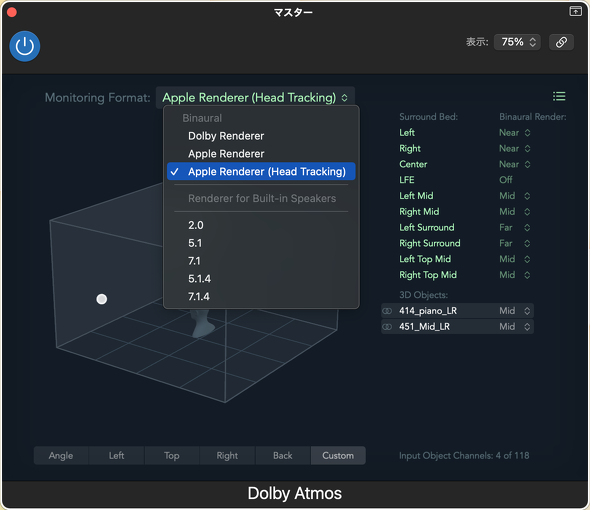
Task: Toggle stereo link icon for 451_Mid_LR
Action: 387,327
